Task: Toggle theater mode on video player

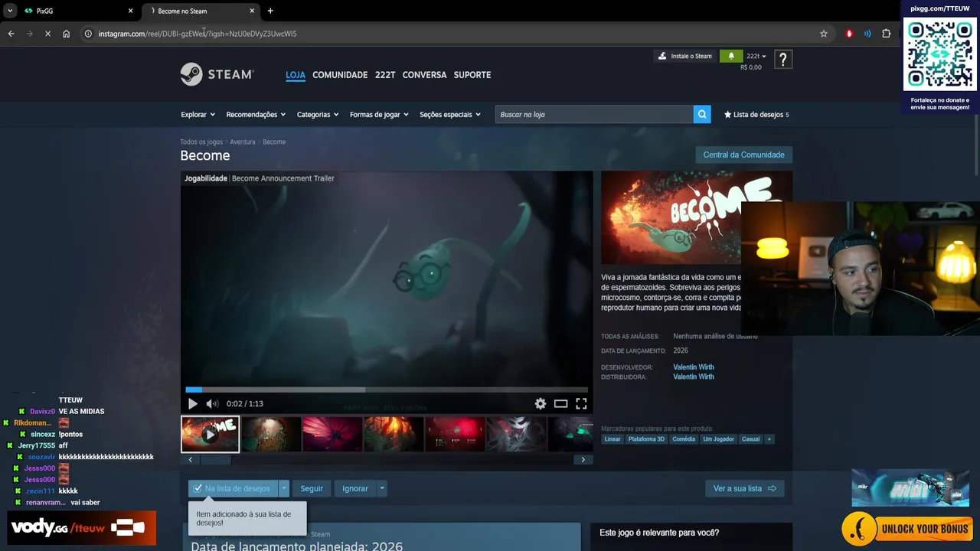Action: pyautogui.click(x=561, y=404)
